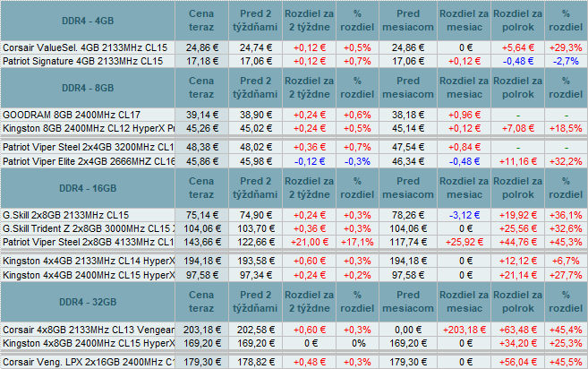Click row name 'Corsair Veng. LPX 2x16GB 2400MHz'
Screen dimensions: 588x369
point(89,362)
